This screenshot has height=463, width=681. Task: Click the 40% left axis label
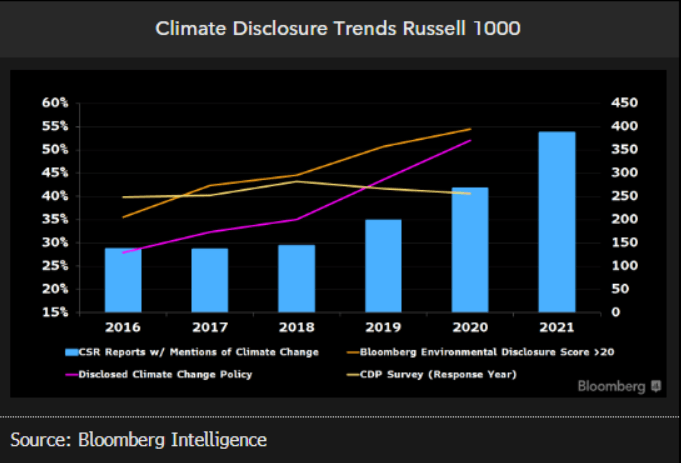[x=55, y=196]
